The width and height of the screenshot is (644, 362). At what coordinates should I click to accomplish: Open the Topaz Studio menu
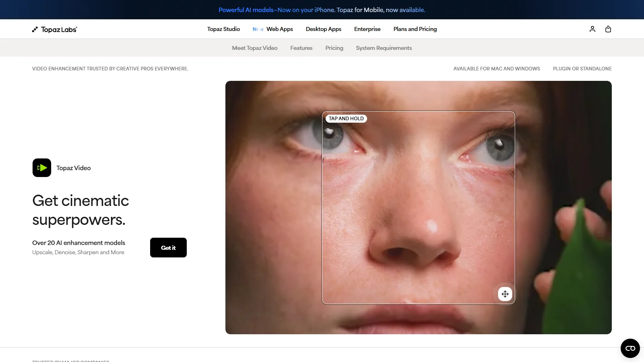click(223, 29)
